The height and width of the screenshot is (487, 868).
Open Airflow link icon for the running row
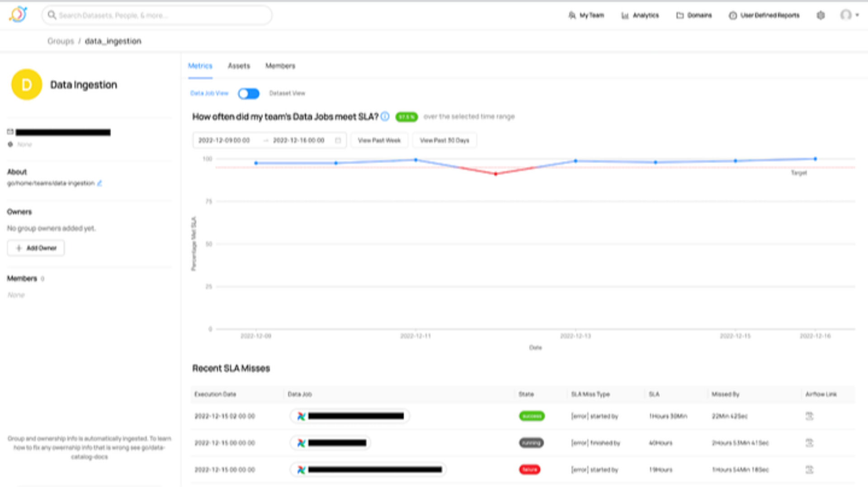click(809, 443)
